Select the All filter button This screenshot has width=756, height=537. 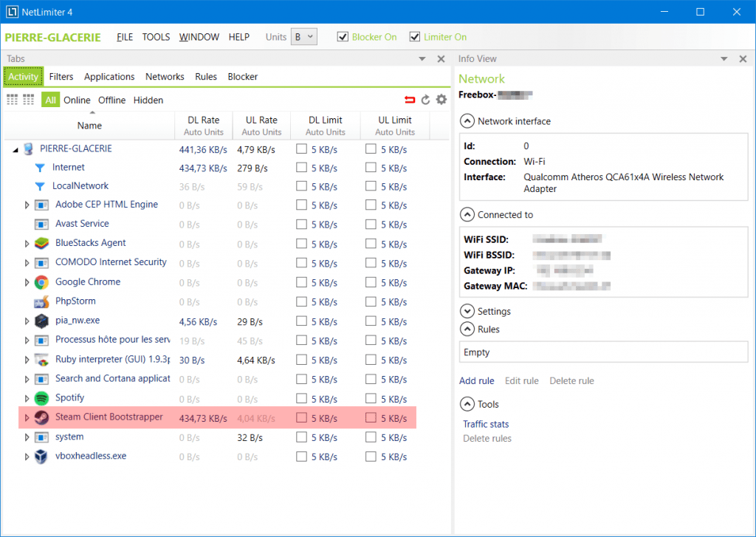[x=51, y=100]
